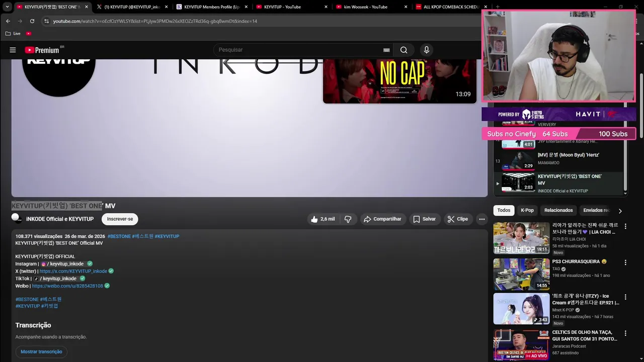Click the video title text

pos(63,206)
